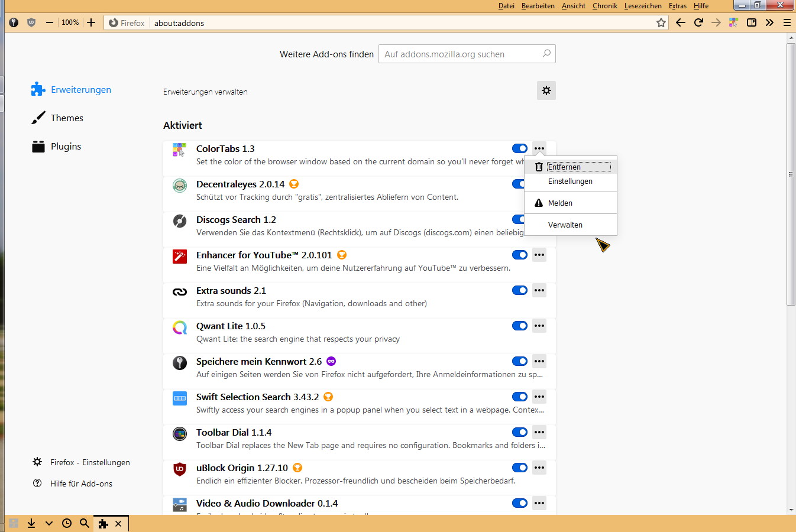Open the Qwant Lite more-options menu

539,326
